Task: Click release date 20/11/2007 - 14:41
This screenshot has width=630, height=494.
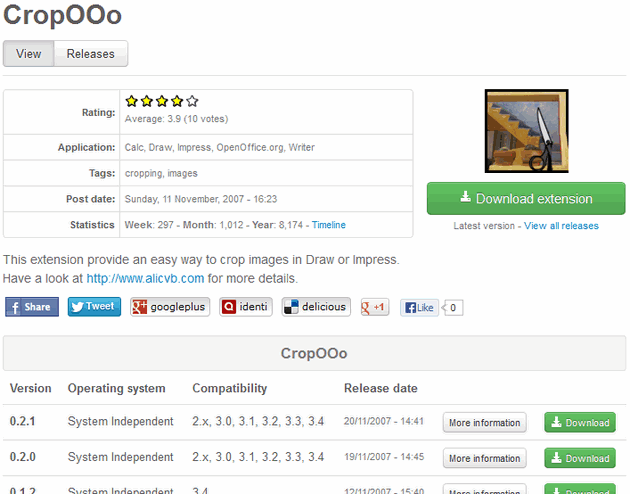Action: pos(384,421)
